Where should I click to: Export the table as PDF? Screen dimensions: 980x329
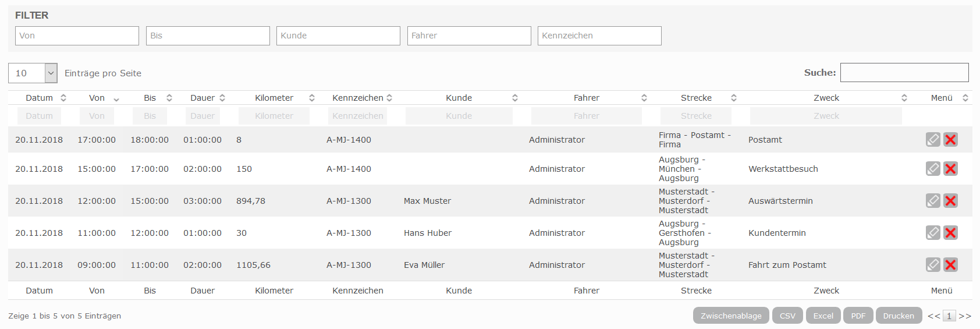[x=858, y=316]
